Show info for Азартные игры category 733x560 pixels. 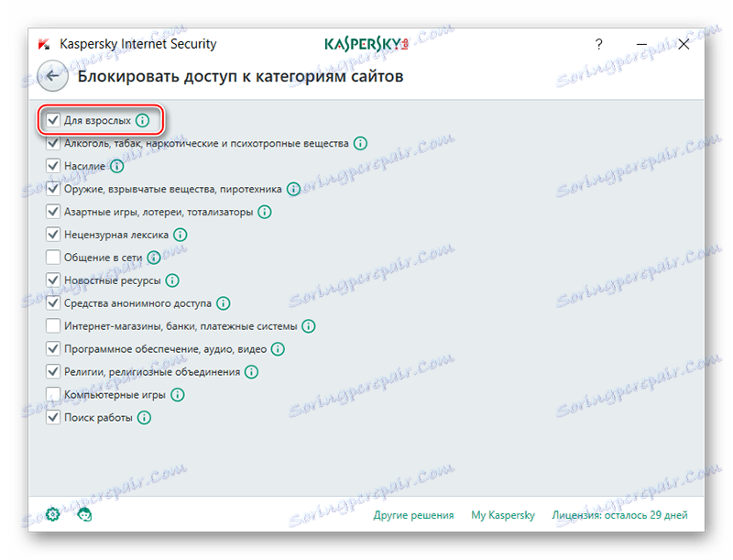tap(265, 212)
